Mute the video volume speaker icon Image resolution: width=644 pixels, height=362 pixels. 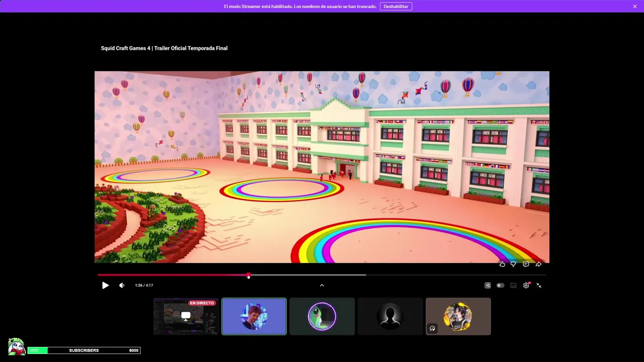pyautogui.click(x=122, y=285)
